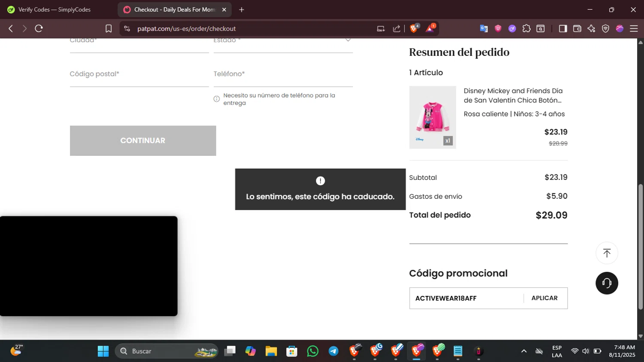Viewport: 644px width, 362px height.
Task: Open the pink profile avatar icon
Action: click(x=620, y=28)
